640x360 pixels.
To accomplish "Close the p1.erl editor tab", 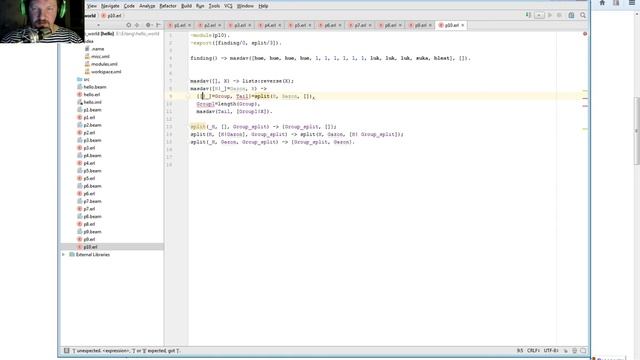I will tap(189, 25).
